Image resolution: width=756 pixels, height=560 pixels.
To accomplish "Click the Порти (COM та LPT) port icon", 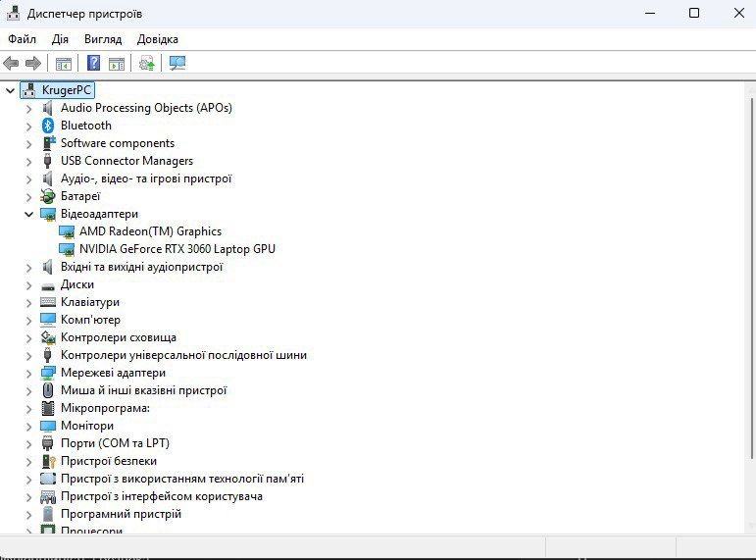I will click(x=47, y=443).
